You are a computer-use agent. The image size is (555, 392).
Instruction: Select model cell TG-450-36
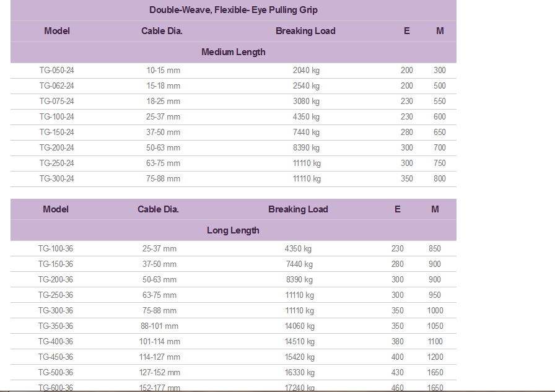[56, 357]
